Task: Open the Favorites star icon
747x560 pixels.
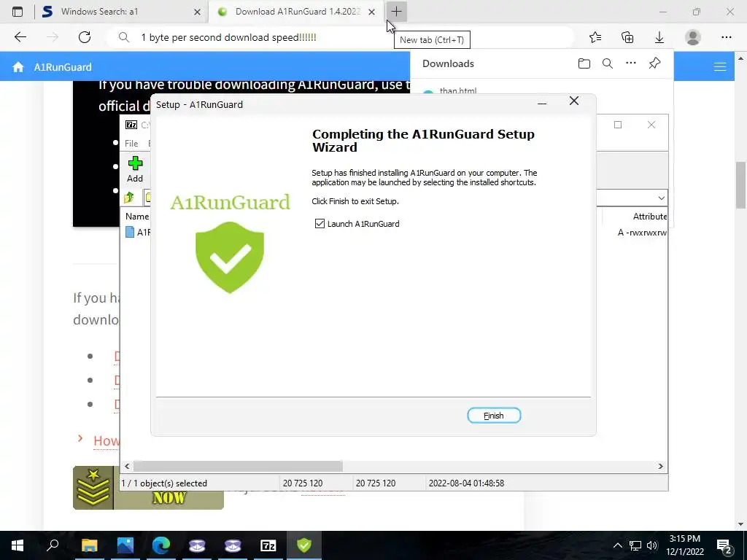Action: point(595,37)
